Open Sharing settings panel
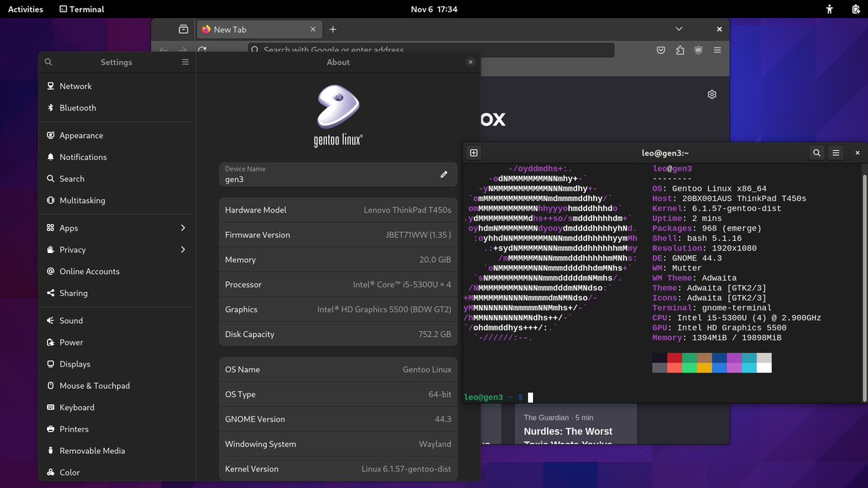868x488 pixels. [x=116, y=293]
